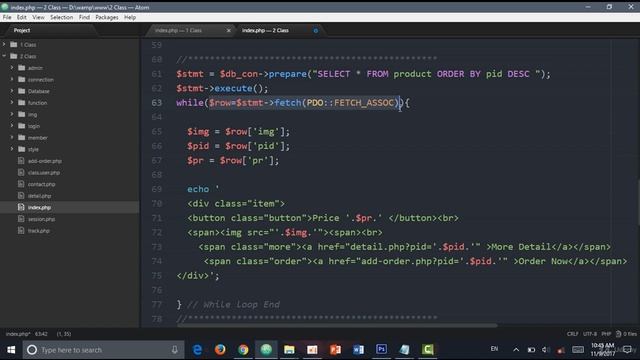Expand the 1 Class project folder
The width and height of the screenshot is (640, 360).
[4, 44]
